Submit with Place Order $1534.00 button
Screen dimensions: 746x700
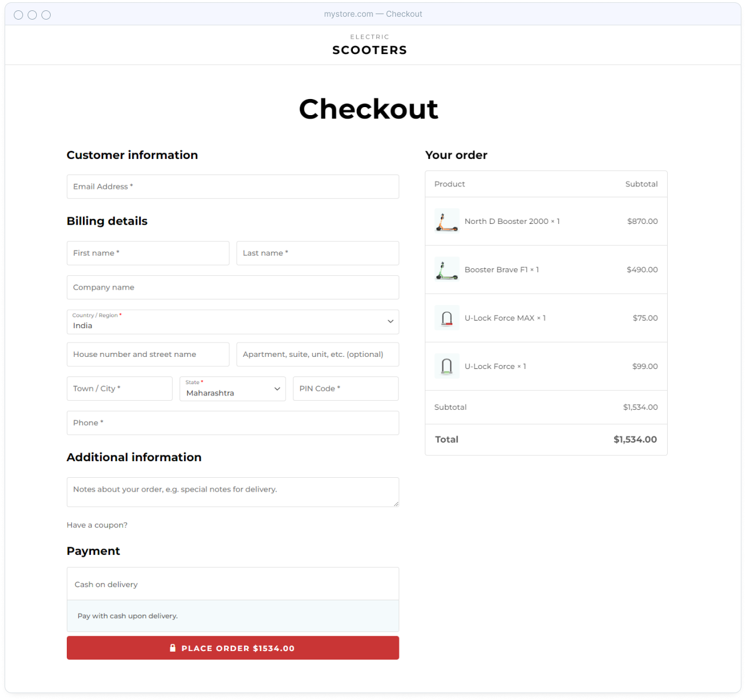pyautogui.click(x=233, y=648)
